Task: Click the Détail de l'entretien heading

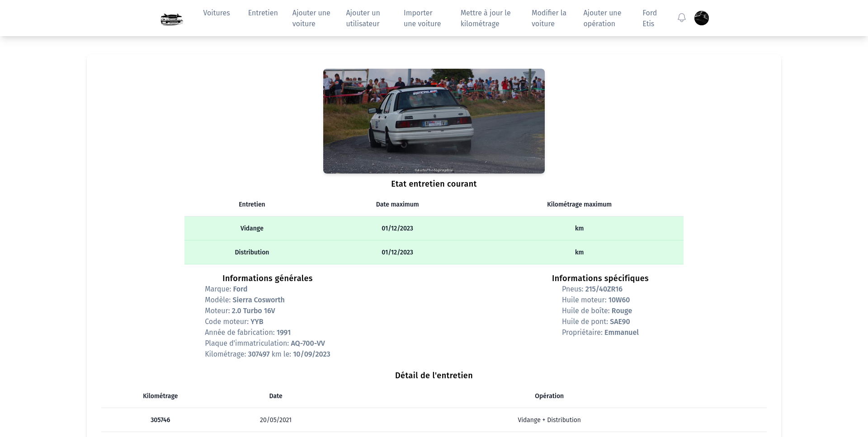Action: pyautogui.click(x=434, y=376)
